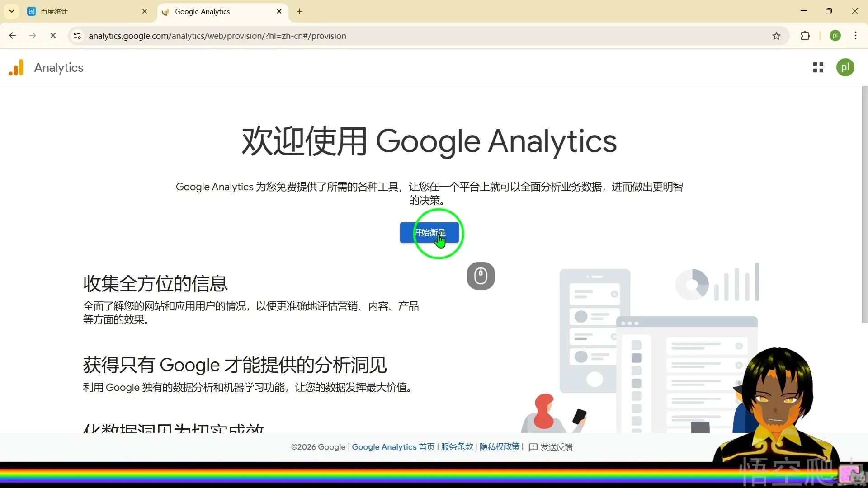Open the Google account avatar in the page header
The height and width of the screenshot is (488, 868).
click(x=845, y=68)
